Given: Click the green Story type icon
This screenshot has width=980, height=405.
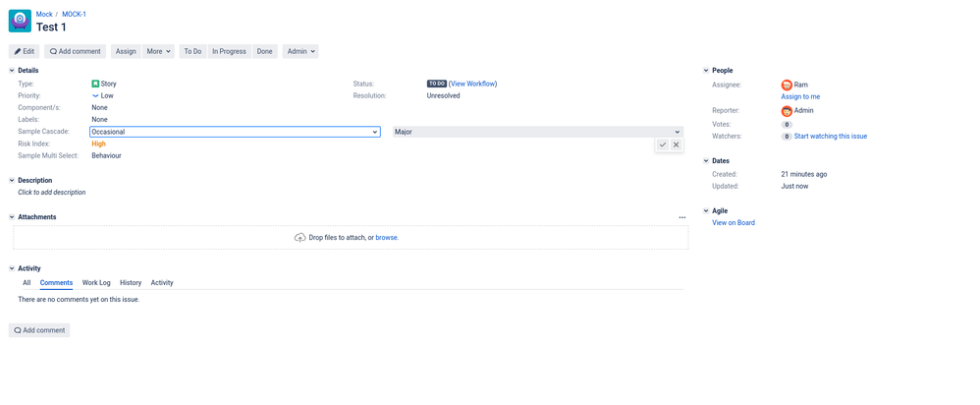Looking at the screenshot, I should [x=95, y=84].
